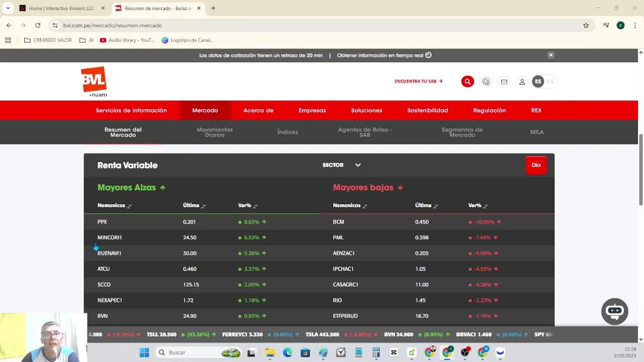
Task: Select Movimientos Diarios tab
Action: (x=215, y=132)
